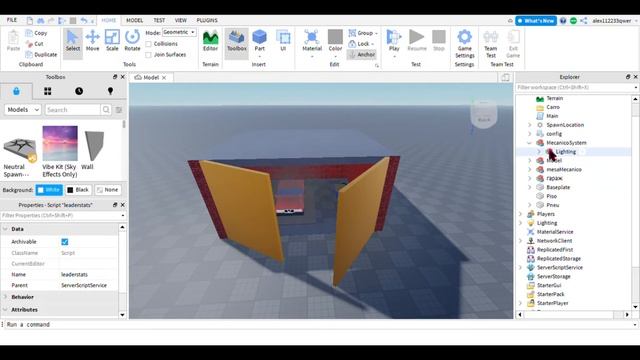This screenshot has width=640, height=360.
Task: Collapse the Data properties section
Action: 5,229
